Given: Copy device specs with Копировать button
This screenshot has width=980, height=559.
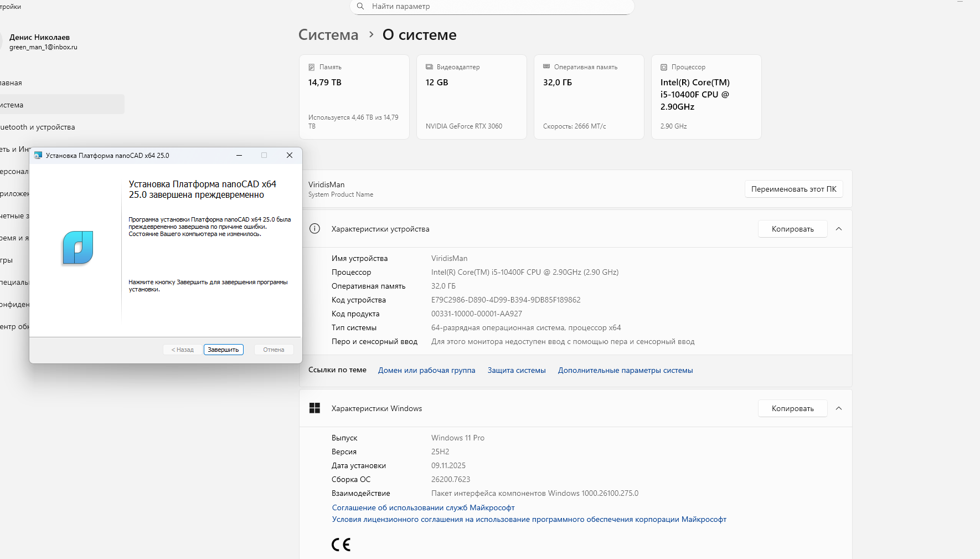Looking at the screenshot, I should 792,229.
